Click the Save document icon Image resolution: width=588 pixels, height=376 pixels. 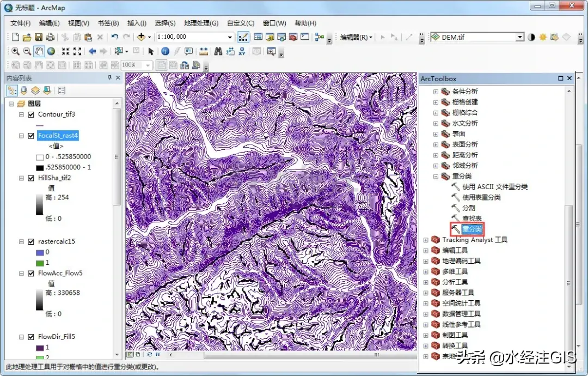pyautogui.click(x=39, y=37)
